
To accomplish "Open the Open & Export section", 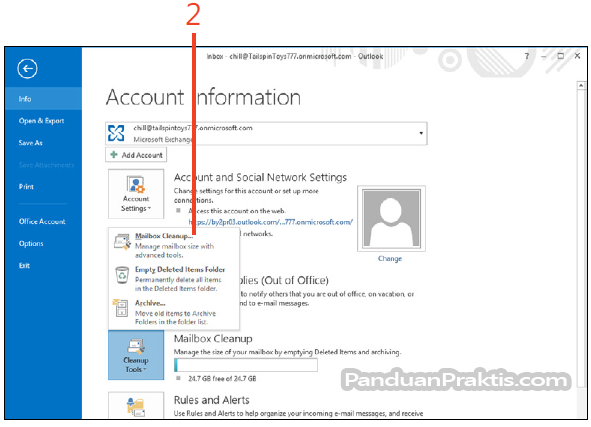I will click(41, 121).
